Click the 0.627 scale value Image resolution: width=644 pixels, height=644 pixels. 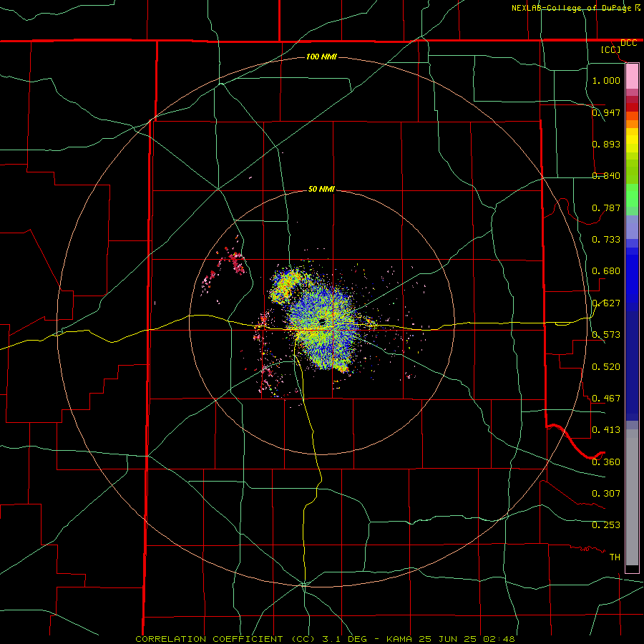point(606,303)
